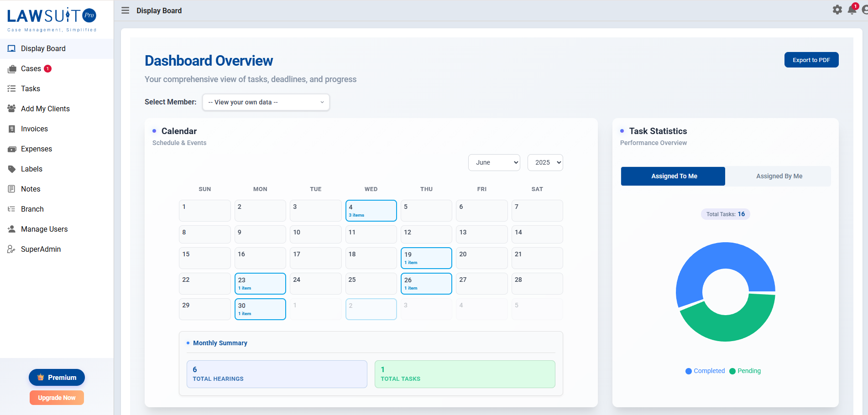The width and height of the screenshot is (868, 415).
Task: Open the notifications bell icon
Action: click(852, 10)
